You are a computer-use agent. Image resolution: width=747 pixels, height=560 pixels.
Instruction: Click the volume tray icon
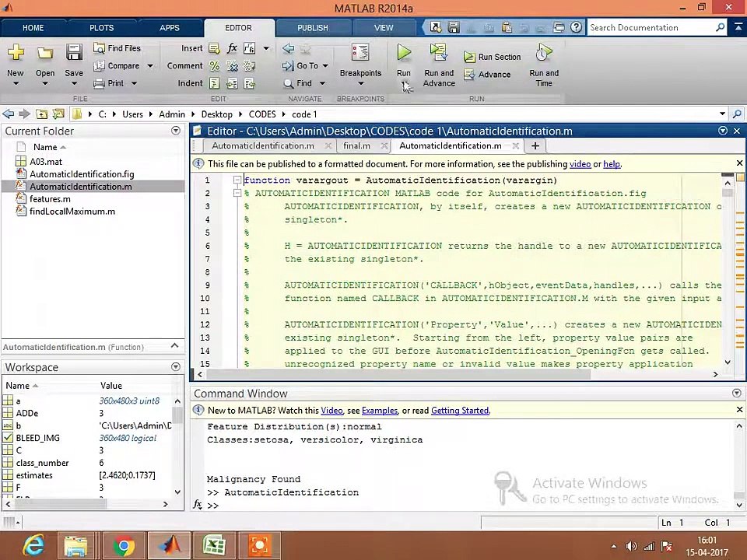[x=632, y=547]
